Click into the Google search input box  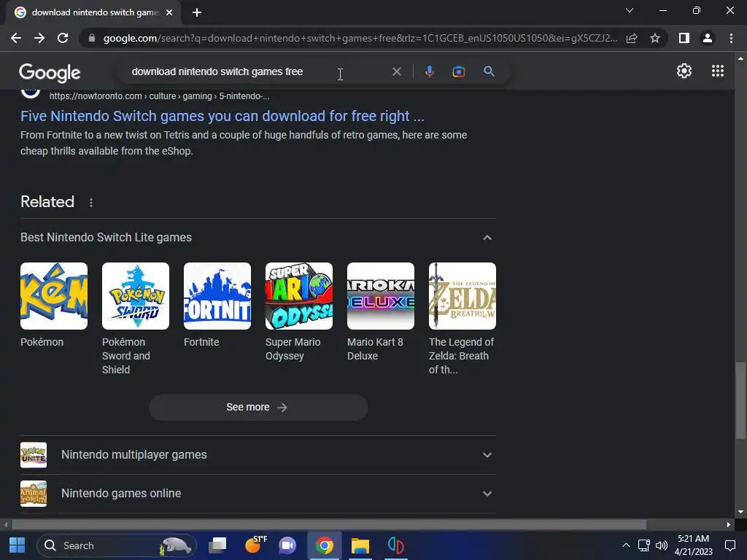click(x=258, y=71)
